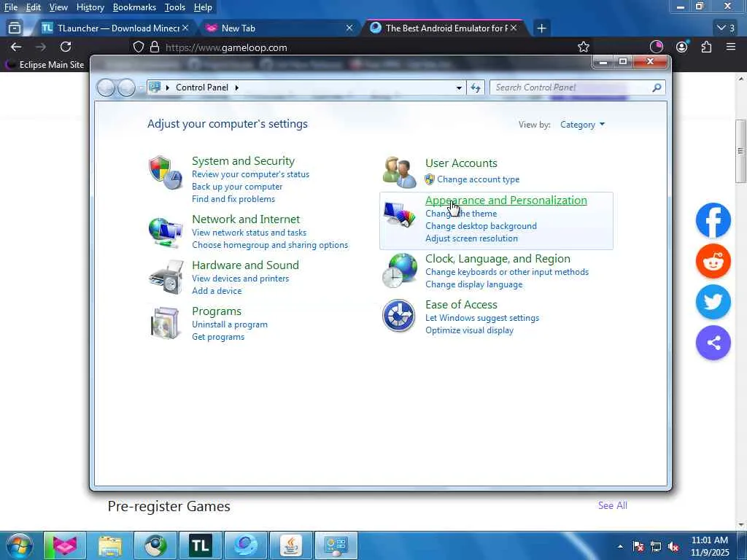Go back in browser history
Viewport: 747px width, 560px height.
coord(16,47)
